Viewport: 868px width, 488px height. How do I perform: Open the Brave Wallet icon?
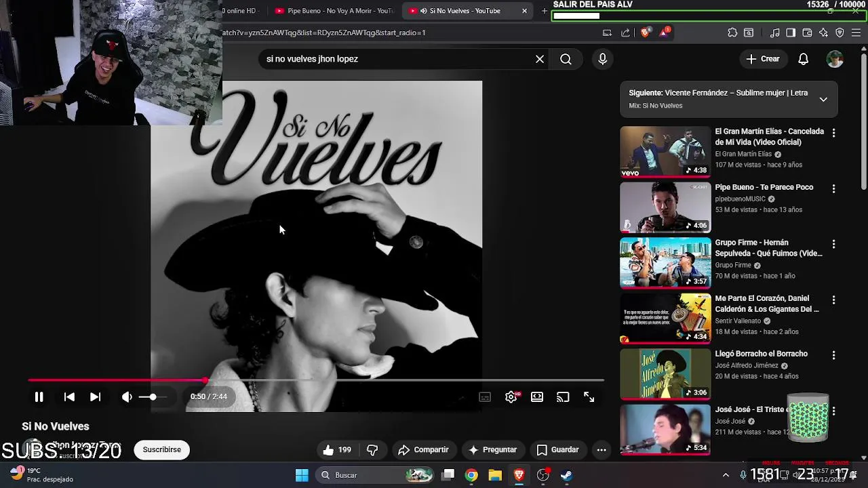tap(807, 33)
